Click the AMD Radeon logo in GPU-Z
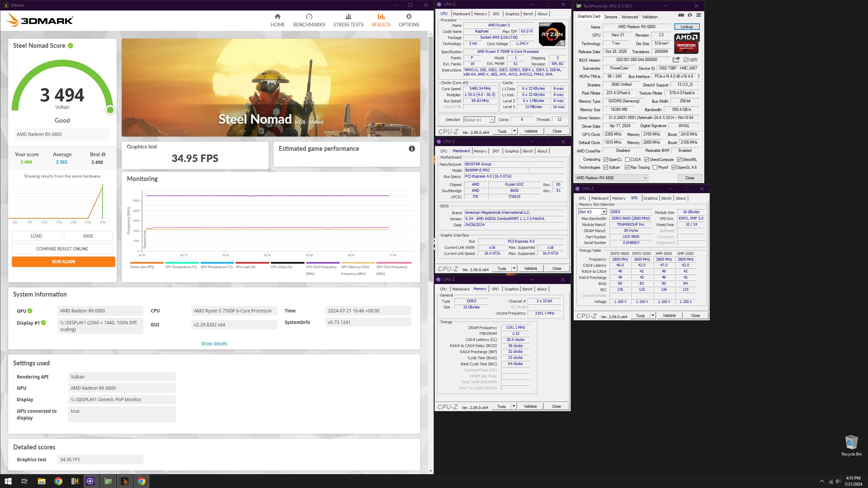 click(686, 43)
